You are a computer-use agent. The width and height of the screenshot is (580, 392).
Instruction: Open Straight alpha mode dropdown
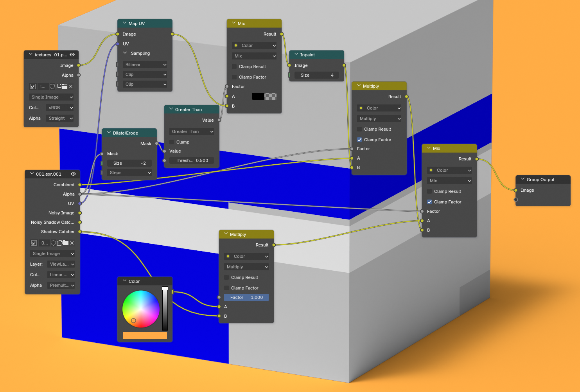[x=60, y=118]
